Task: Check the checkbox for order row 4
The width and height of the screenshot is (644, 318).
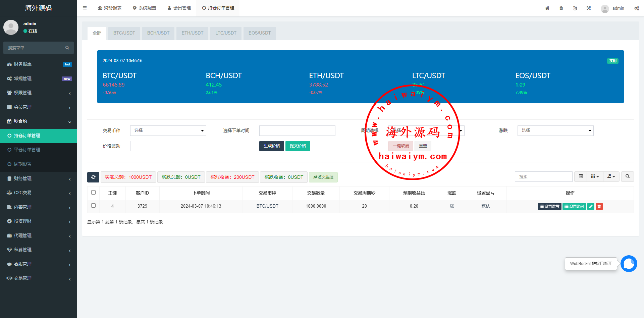Action: click(94, 206)
